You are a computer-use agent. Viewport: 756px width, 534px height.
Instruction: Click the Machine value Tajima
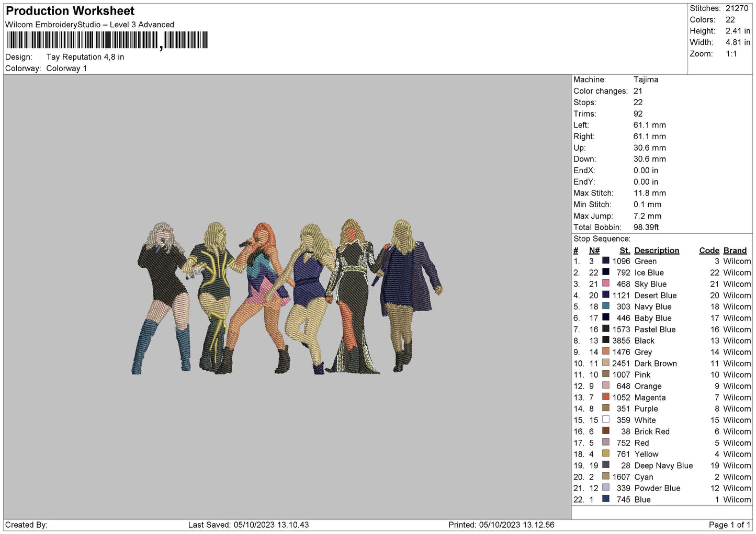click(646, 79)
